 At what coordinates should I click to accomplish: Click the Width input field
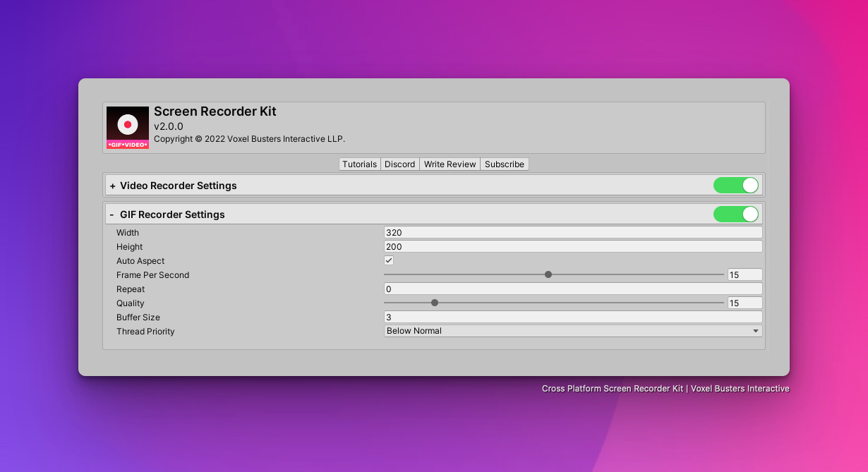tap(572, 232)
